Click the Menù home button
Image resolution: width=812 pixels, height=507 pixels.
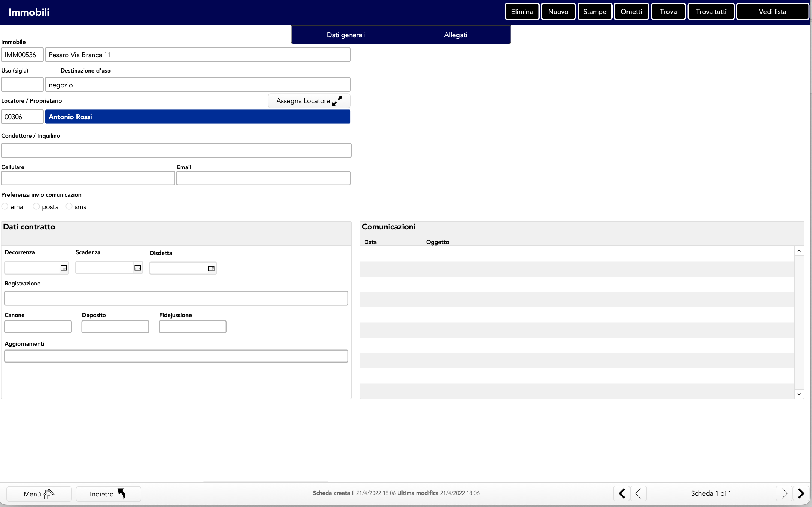(x=39, y=494)
